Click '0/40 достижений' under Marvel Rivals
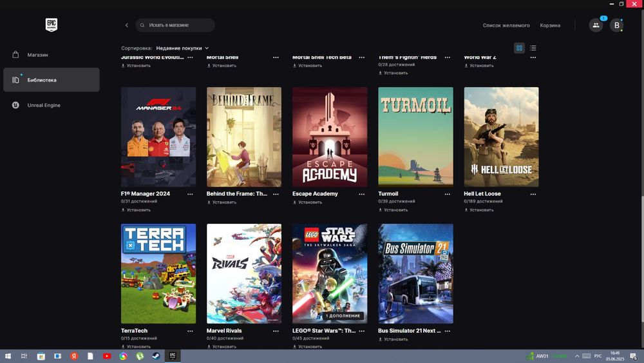The height and width of the screenshot is (363, 644). click(x=225, y=338)
